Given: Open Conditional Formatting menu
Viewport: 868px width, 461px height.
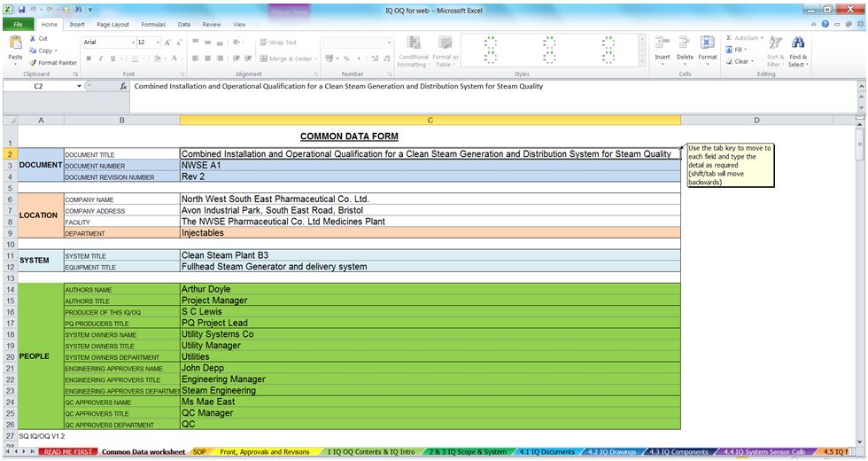Looking at the screenshot, I should (x=413, y=51).
